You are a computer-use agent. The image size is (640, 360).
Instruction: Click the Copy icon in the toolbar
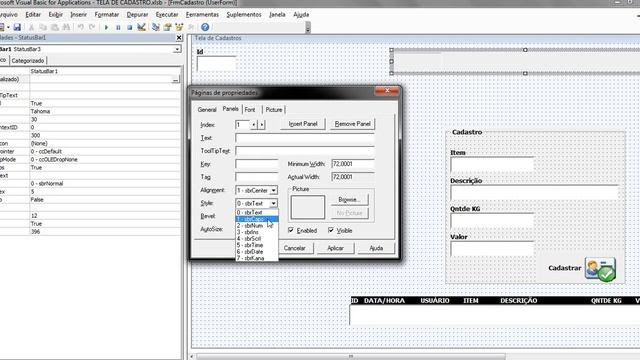tap(43, 27)
